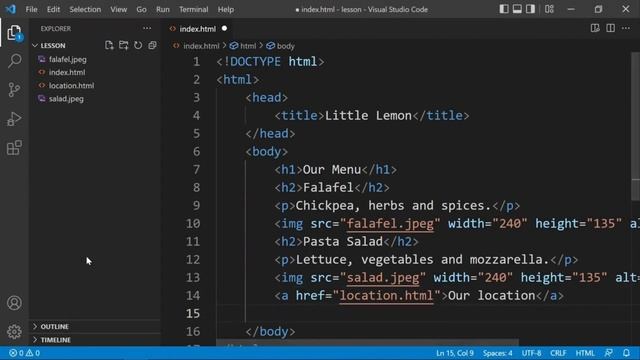Image resolution: width=640 pixels, height=360 pixels.
Task: Open Run and Debug view
Action: coord(14,119)
